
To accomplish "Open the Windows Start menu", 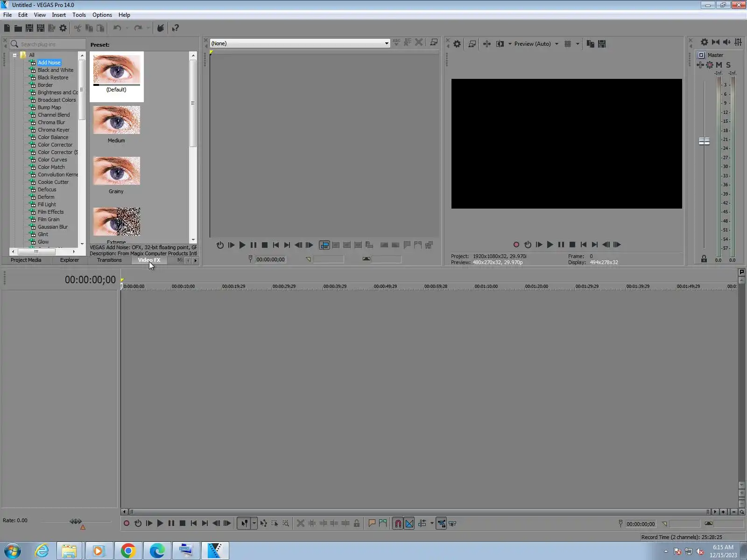I will (12, 551).
